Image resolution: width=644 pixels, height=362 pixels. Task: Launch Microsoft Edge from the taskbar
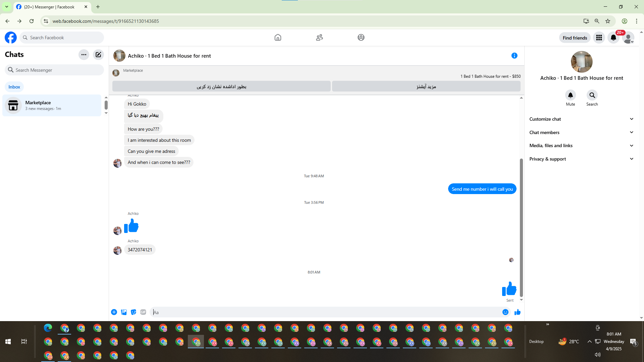[x=48, y=328]
